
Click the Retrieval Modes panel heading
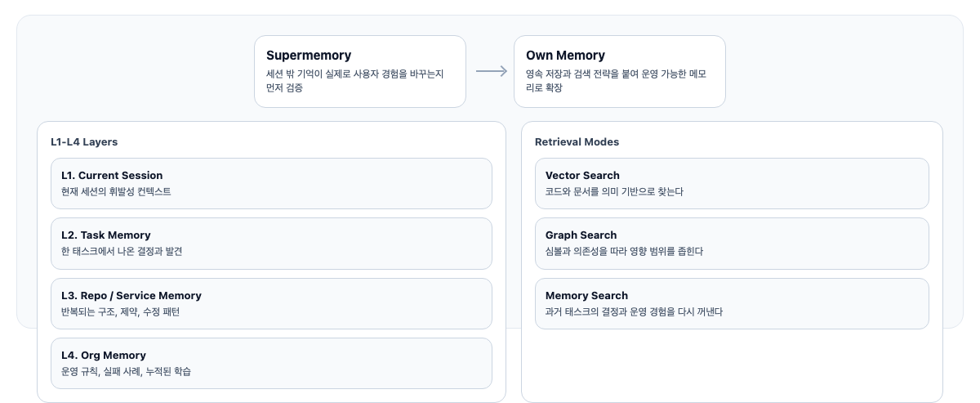coord(577,141)
